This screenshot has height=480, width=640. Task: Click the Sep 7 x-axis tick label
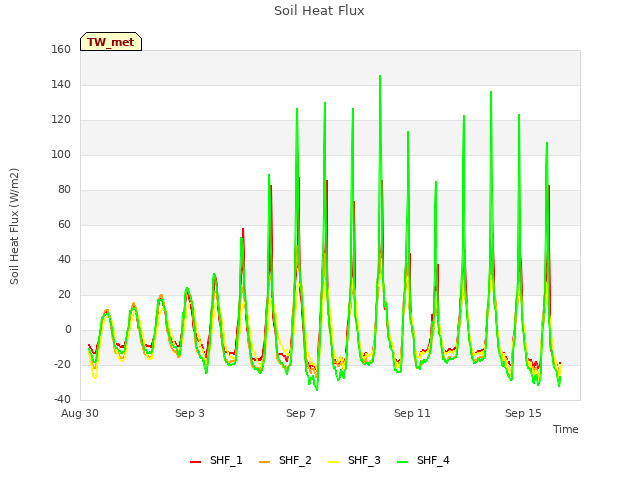point(301,413)
